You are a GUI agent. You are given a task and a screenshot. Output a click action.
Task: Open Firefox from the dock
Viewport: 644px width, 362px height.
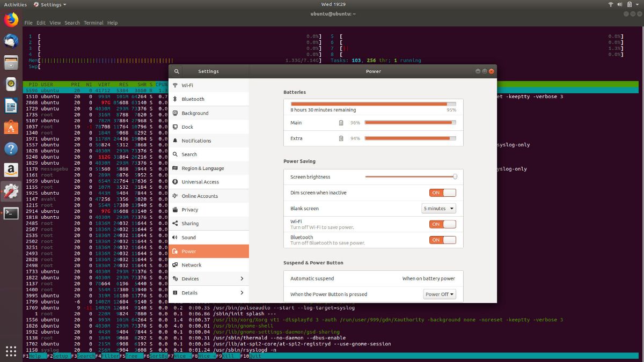click(11, 20)
